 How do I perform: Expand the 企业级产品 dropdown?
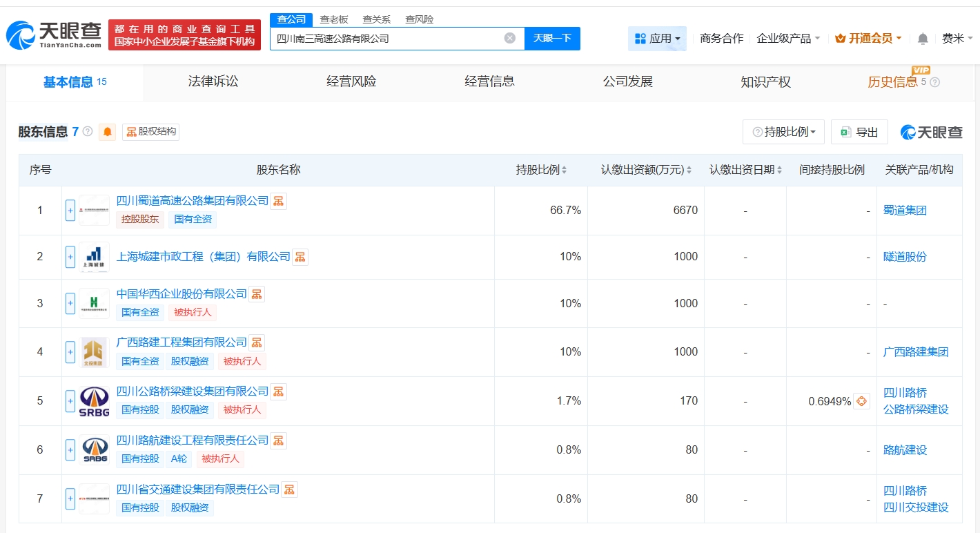pos(788,39)
